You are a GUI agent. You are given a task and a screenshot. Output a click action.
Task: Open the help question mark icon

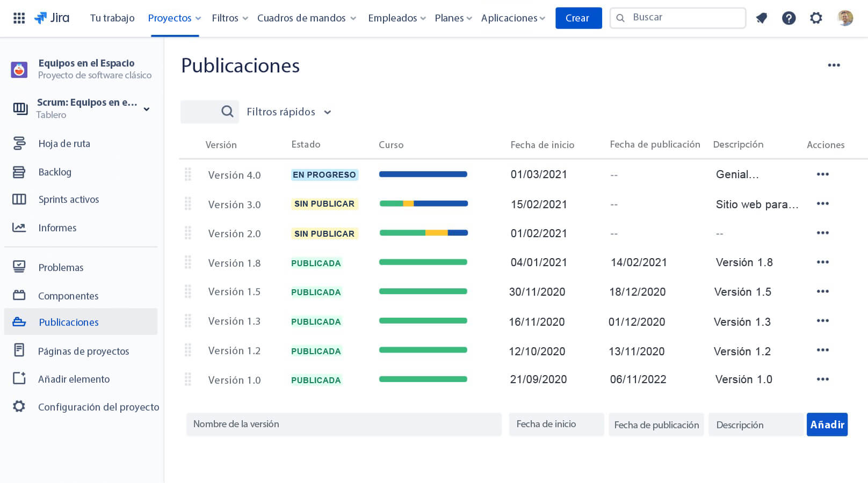pos(789,18)
